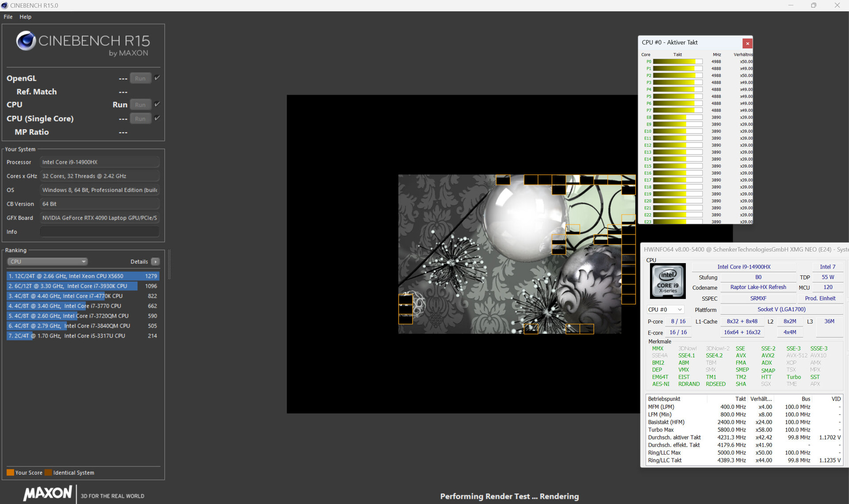Toggle the CPU test checkmark
The height and width of the screenshot is (504, 849).
(157, 104)
